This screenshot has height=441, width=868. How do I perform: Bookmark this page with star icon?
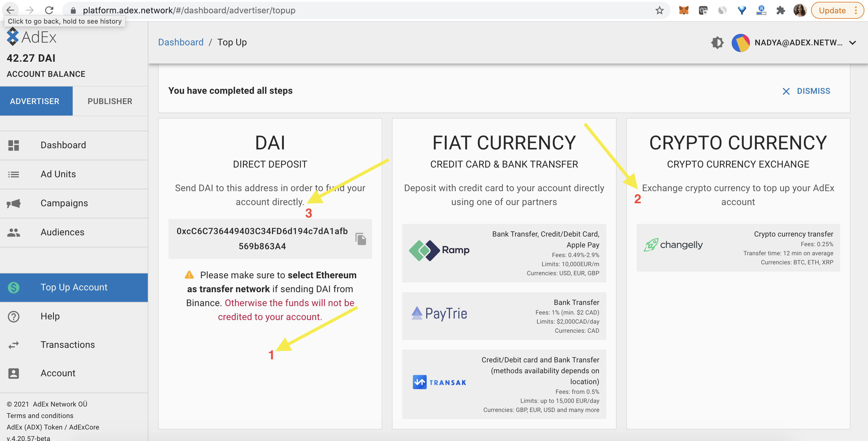659,11
